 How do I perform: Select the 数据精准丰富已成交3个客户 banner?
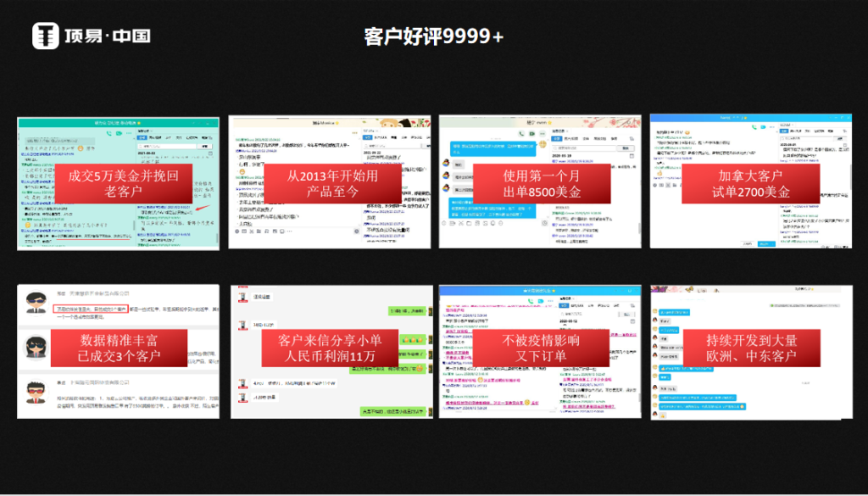[119, 348]
